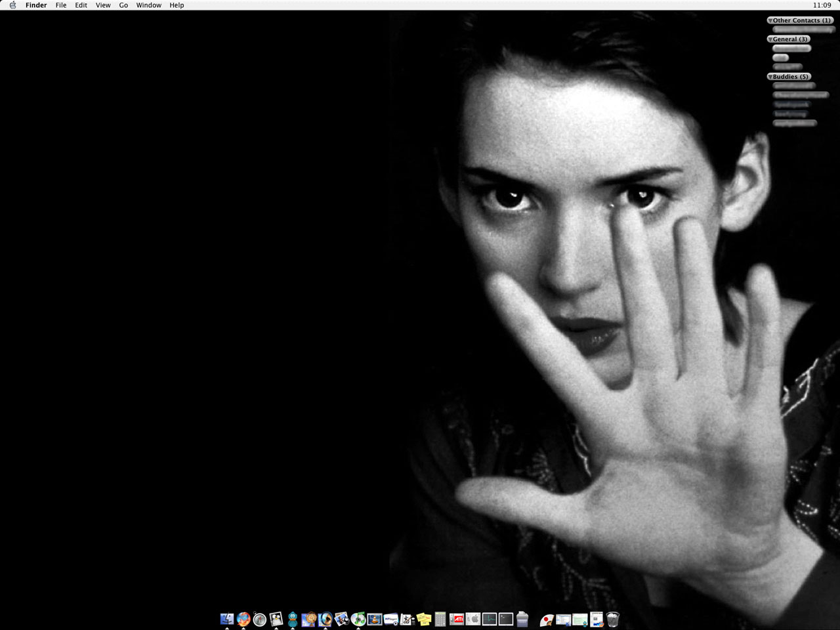Launch Calculator from the dock
This screenshot has height=630, width=840.
pos(440,619)
